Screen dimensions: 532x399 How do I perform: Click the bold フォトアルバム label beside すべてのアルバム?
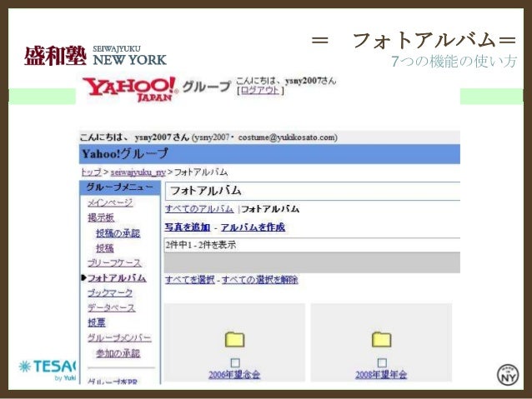[270, 209]
